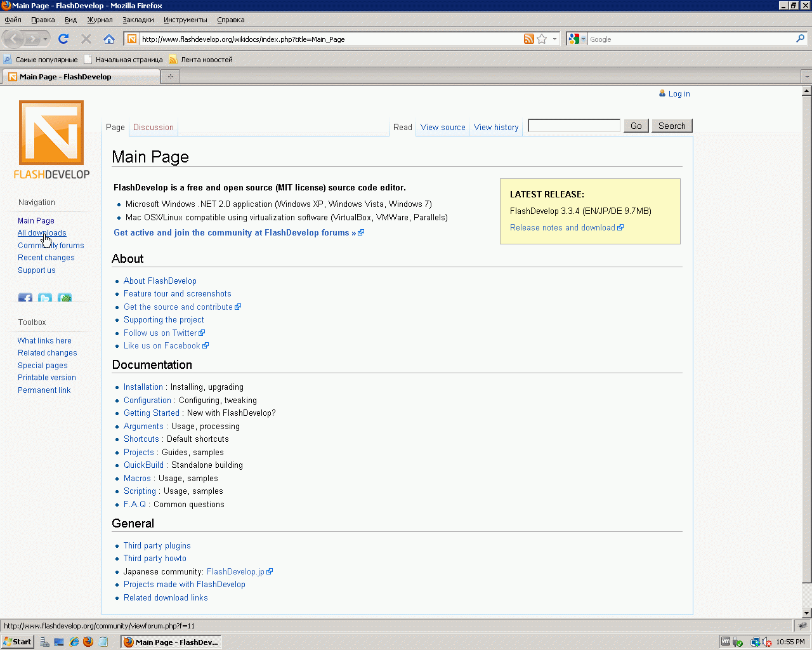
Task: Click into the Google search field
Action: point(691,39)
